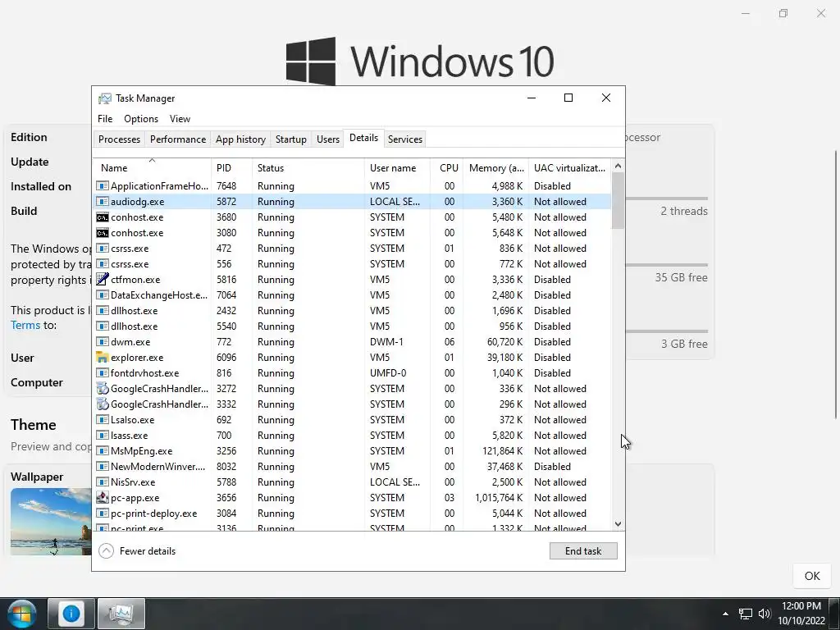Switch to the Services tab
Screen dimensions: 840x630
(x=405, y=139)
